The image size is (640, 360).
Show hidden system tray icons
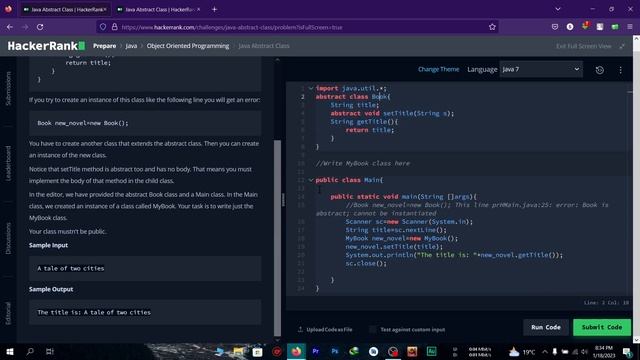coord(545,351)
